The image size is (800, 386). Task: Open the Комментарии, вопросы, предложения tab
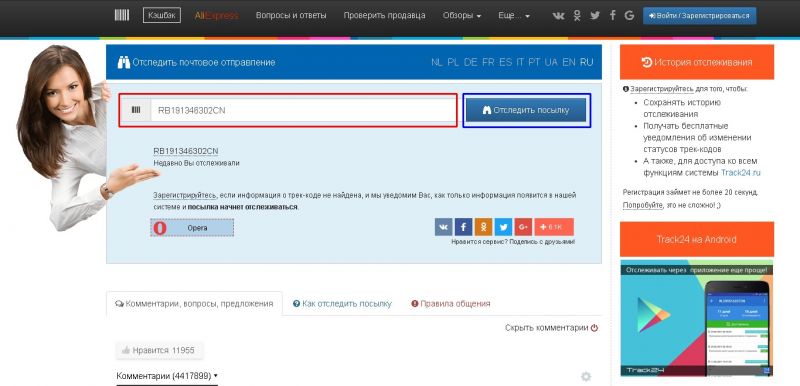point(194,303)
